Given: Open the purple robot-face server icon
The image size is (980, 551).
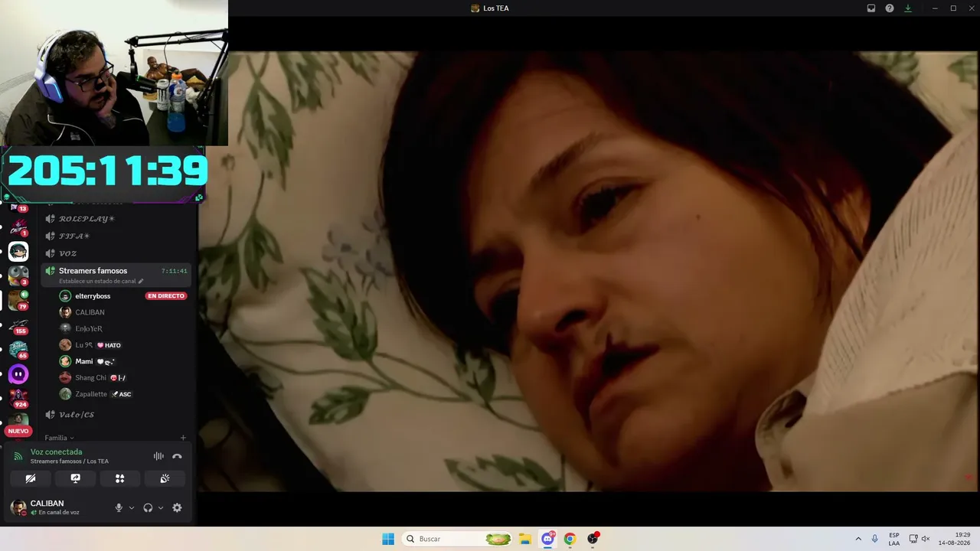Looking at the screenshot, I should tap(18, 374).
